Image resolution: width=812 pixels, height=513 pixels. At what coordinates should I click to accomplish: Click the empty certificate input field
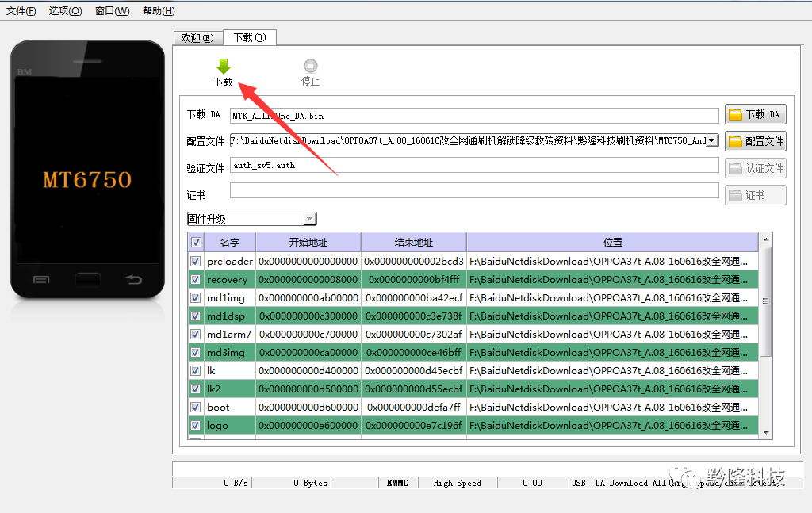[474, 190]
